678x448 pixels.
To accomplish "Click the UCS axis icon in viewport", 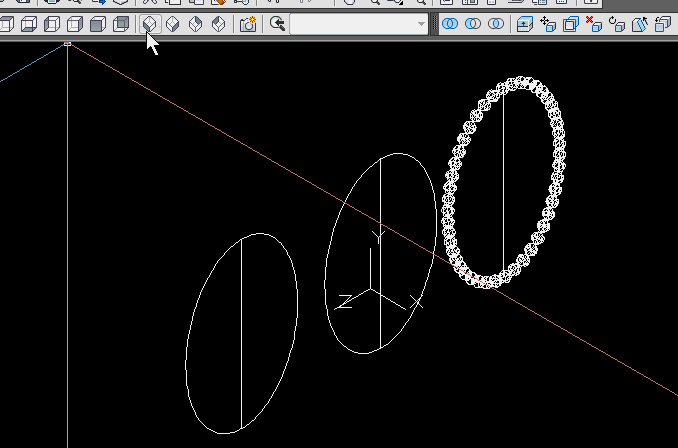I will (372, 291).
